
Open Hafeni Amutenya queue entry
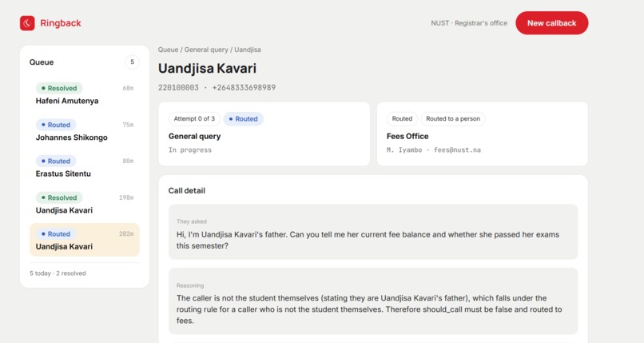tap(85, 94)
